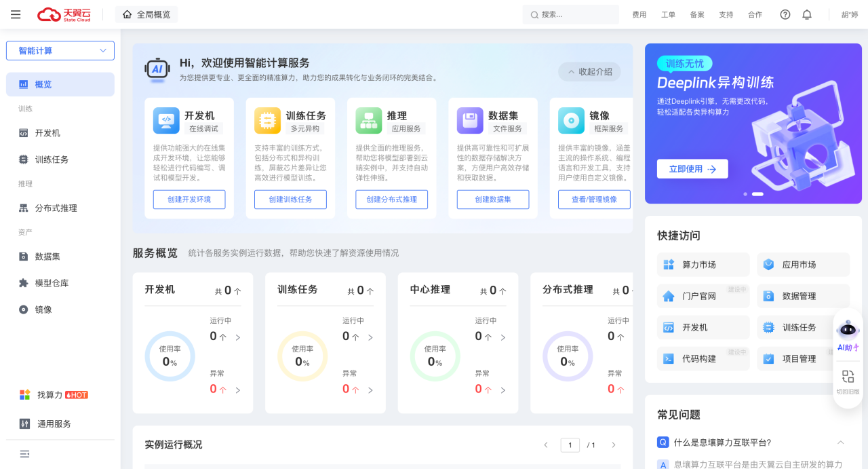This screenshot has height=469, width=868.
Task: Expand 中心推理 异常 count arrow
Action: coord(503,390)
